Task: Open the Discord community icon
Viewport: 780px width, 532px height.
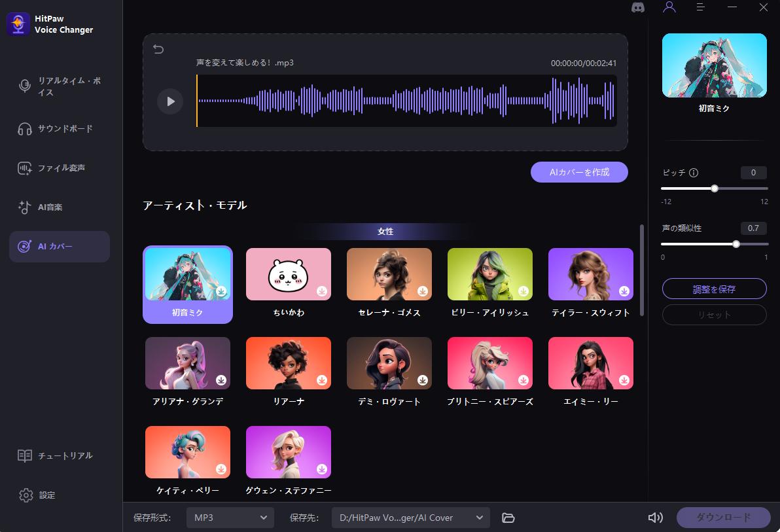Action: [638, 7]
